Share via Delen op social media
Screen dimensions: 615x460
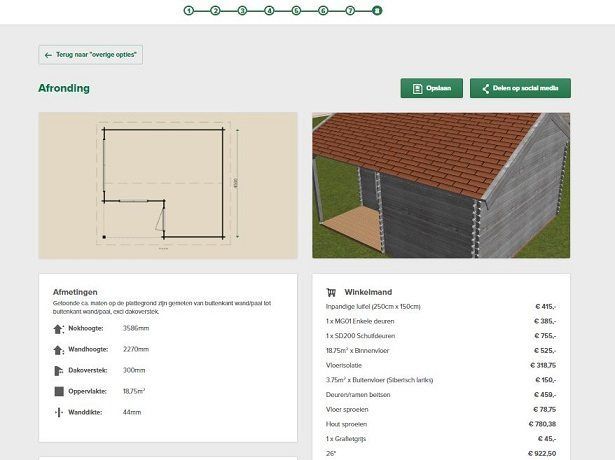coord(520,88)
